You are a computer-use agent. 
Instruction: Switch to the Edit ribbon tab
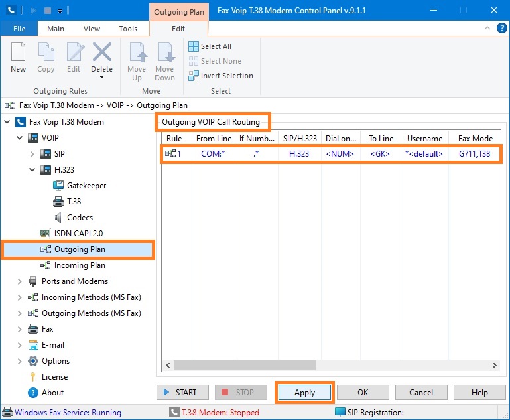178,29
